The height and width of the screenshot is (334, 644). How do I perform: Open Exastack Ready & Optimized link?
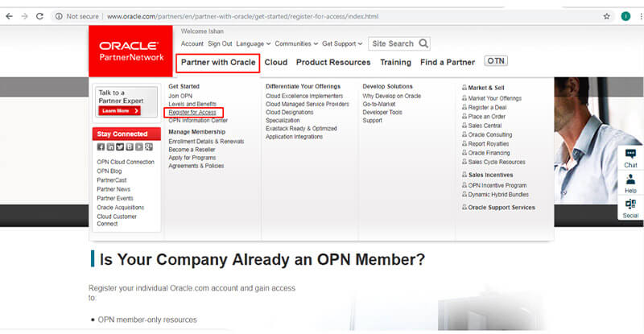click(301, 129)
